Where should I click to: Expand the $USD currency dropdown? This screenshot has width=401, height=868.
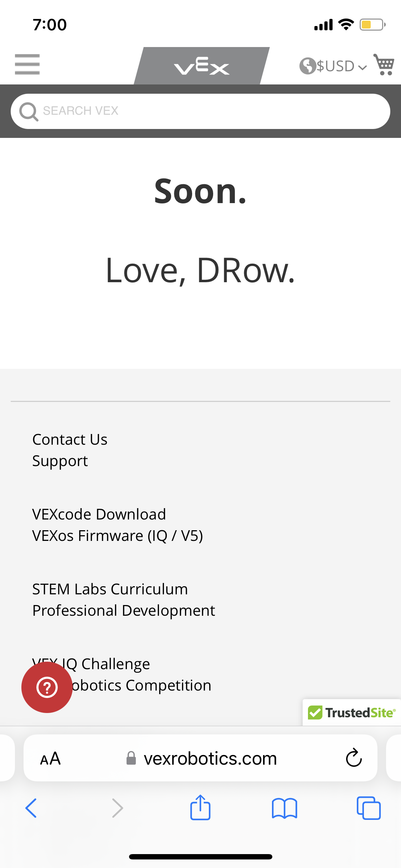click(333, 66)
